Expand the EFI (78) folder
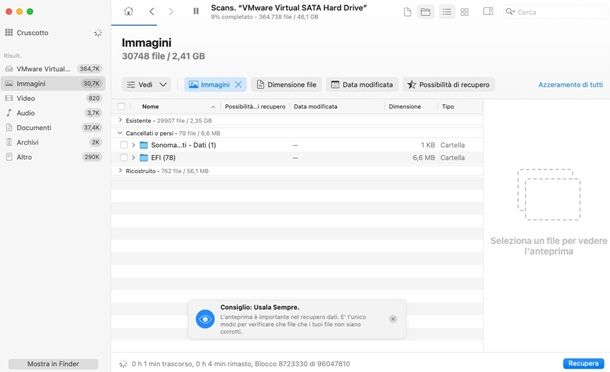Screen dimensions: 610x372 pos(133,157)
